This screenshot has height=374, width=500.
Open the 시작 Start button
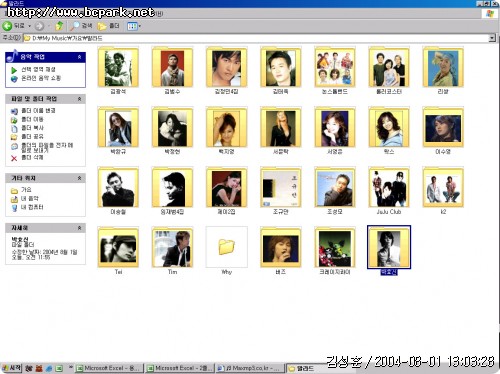(x=12, y=368)
